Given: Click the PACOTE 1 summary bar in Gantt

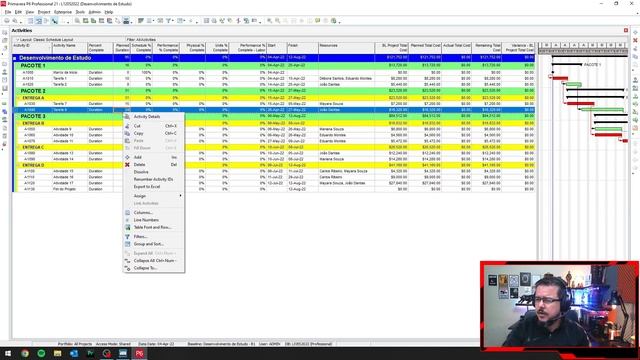Looking at the screenshot, I should coord(567,64).
